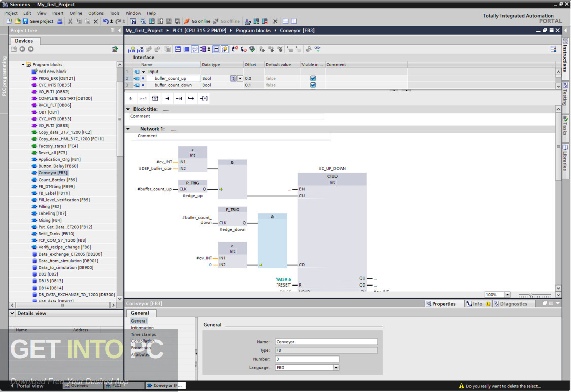Select the Devices tab
This screenshot has height=392, width=571.
[x=24, y=41]
